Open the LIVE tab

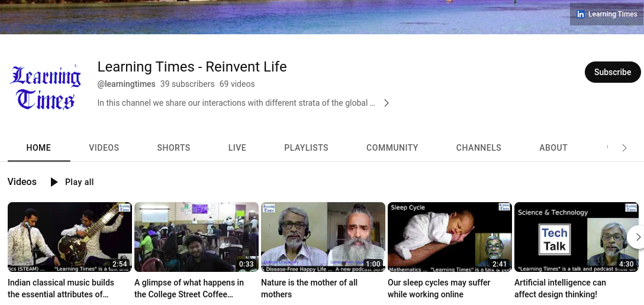tap(237, 148)
